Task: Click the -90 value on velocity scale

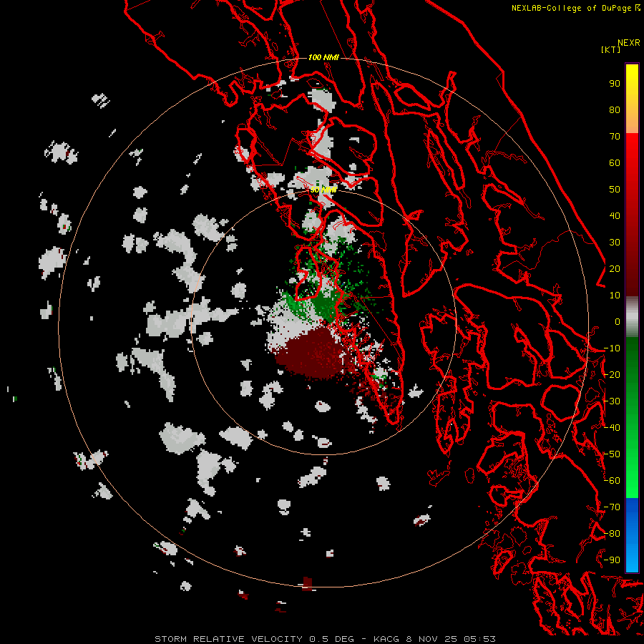Action: (x=612, y=560)
